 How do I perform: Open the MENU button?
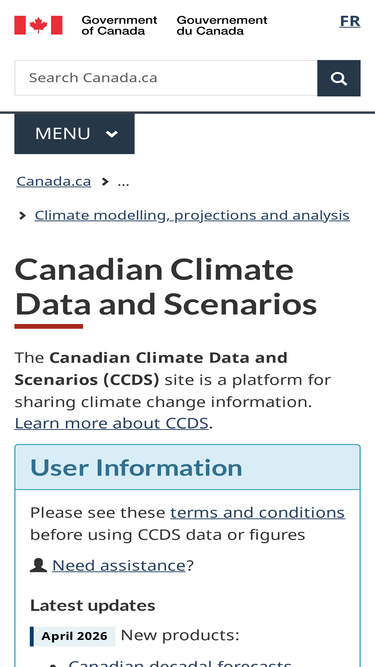[74, 134]
